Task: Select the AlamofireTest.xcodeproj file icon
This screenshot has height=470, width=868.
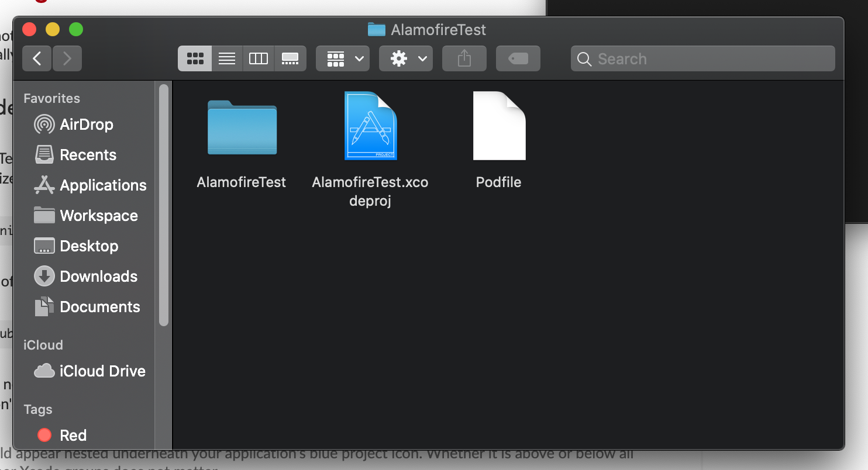Action: pyautogui.click(x=370, y=125)
